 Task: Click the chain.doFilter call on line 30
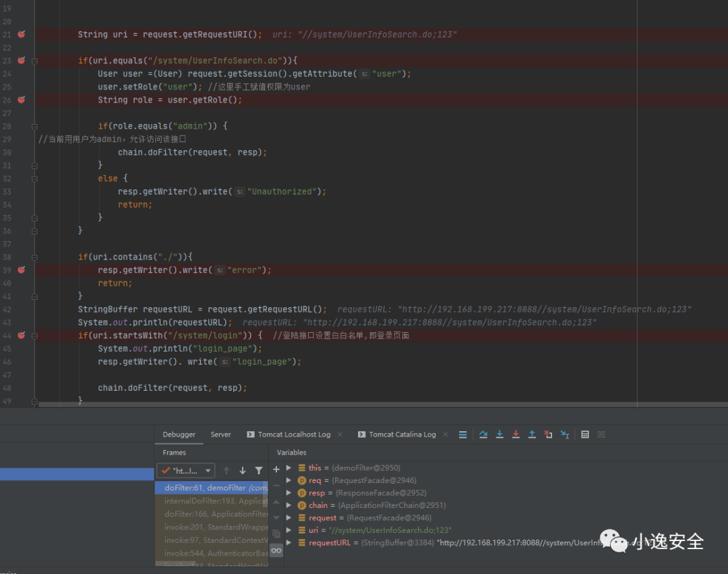pyautogui.click(x=192, y=152)
